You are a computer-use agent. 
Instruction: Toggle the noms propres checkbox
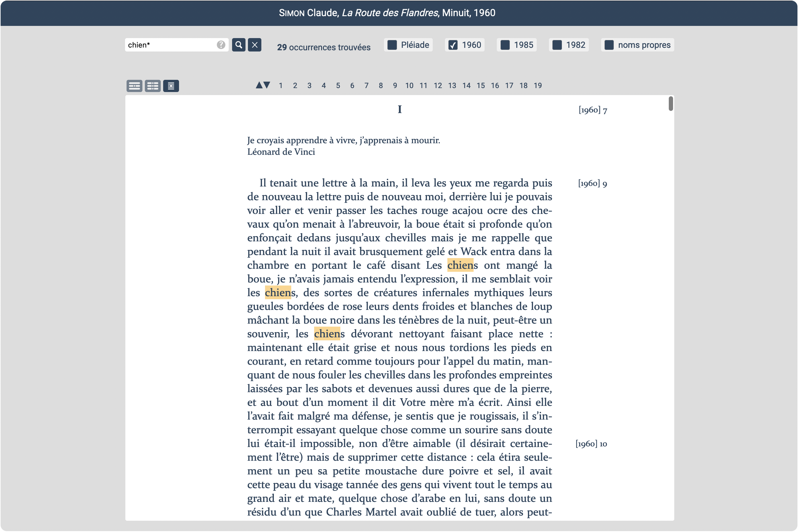609,45
